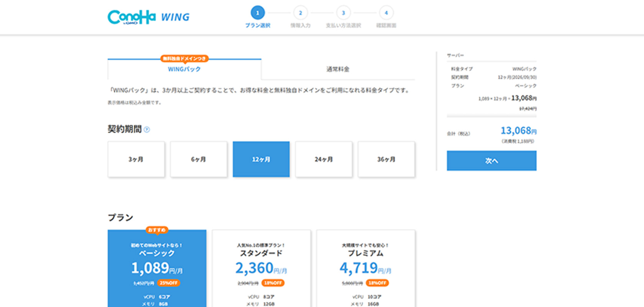Select the スタンダード plan card
Screen dimensions: 644x307
click(261, 269)
